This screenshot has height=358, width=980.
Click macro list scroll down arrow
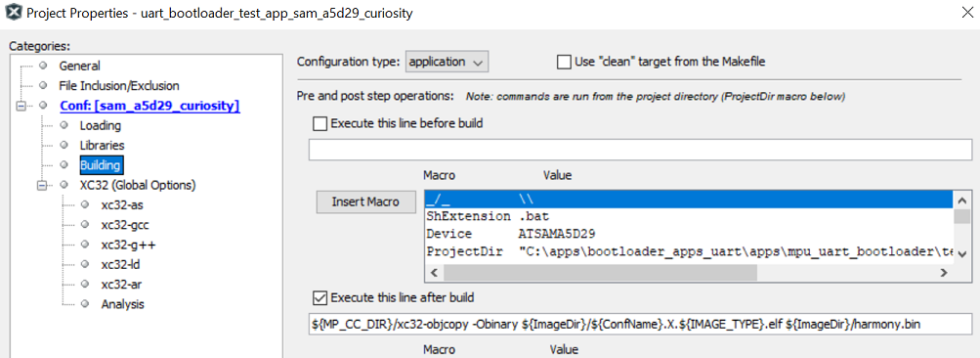point(961,255)
